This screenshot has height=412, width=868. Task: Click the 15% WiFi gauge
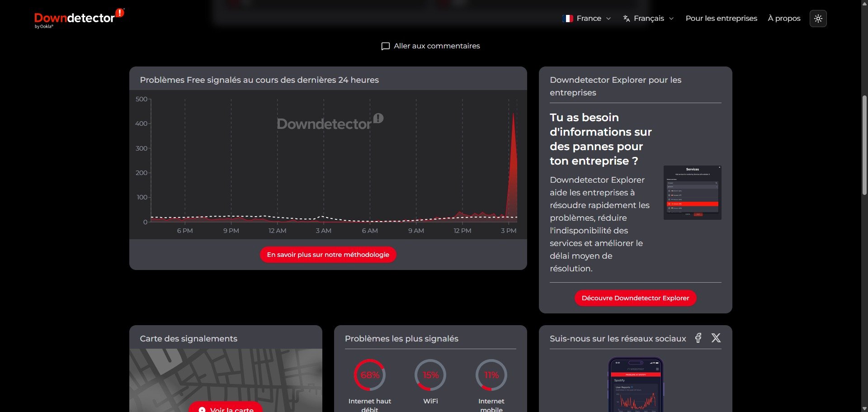[430, 375]
